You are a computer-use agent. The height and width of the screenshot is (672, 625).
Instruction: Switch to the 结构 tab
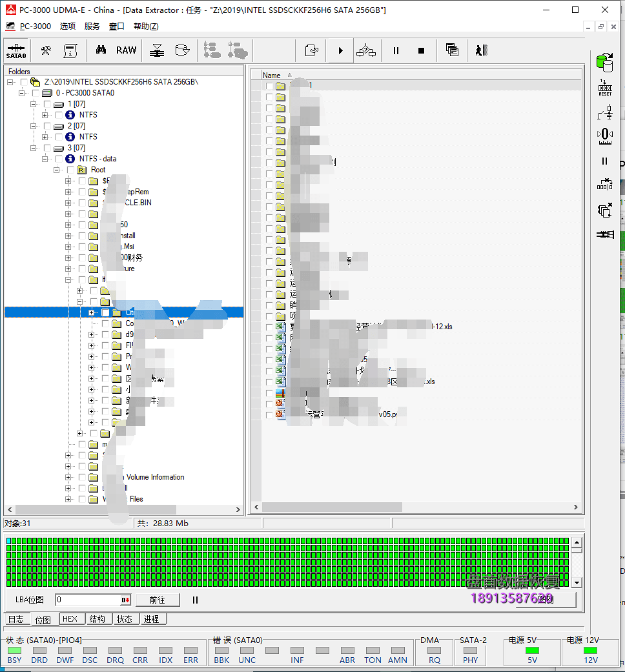[97, 619]
